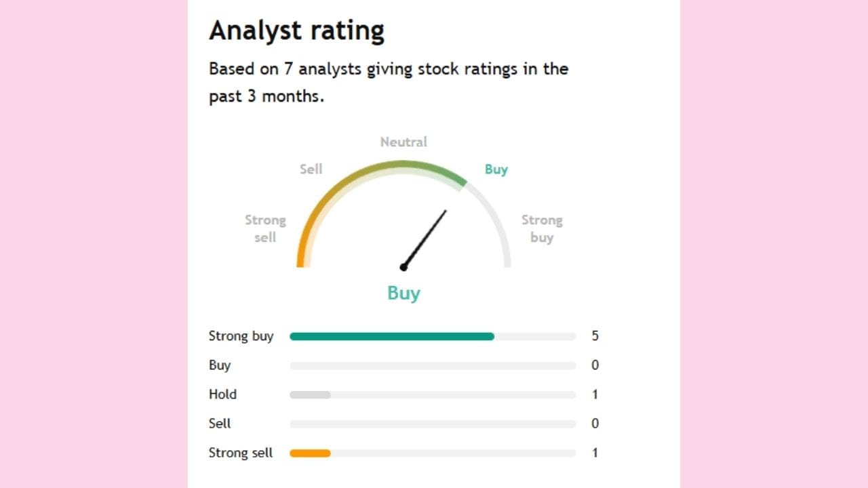The image size is (868, 488).
Task: Click the green Strong buy progress bar
Action: click(x=391, y=336)
